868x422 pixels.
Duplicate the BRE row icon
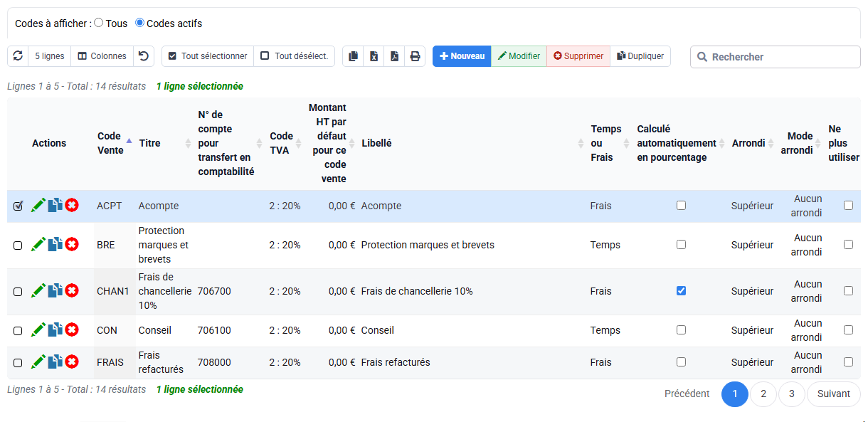pyautogui.click(x=55, y=245)
